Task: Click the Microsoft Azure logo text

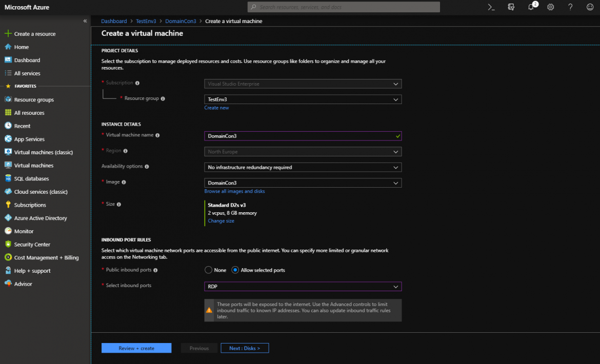Action: (27, 7)
